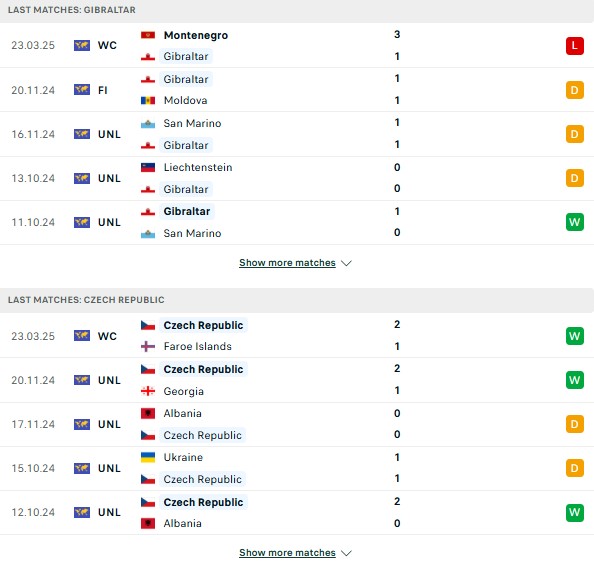Click the Montenegro flag icon
The height and width of the screenshot is (569, 594).
click(148, 35)
